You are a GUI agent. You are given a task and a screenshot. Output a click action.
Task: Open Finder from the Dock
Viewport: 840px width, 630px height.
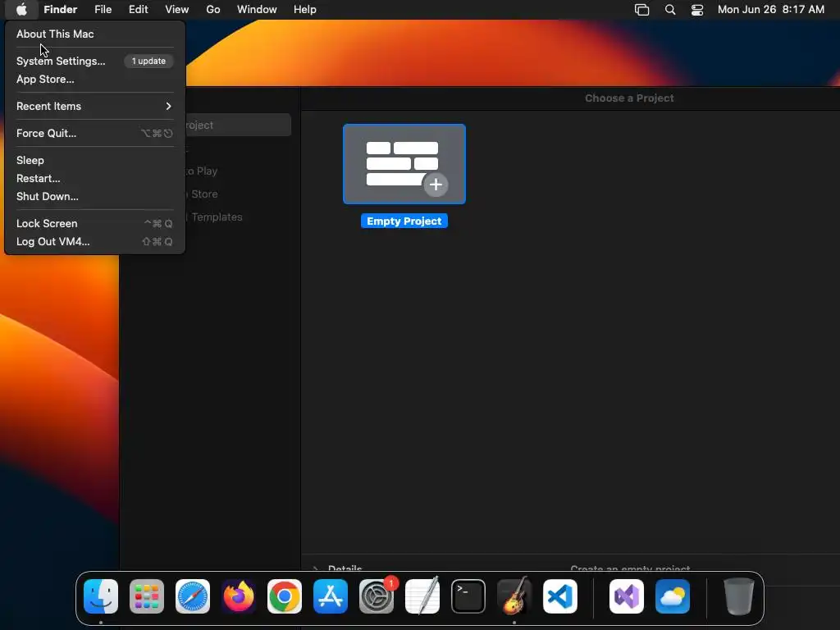101,596
